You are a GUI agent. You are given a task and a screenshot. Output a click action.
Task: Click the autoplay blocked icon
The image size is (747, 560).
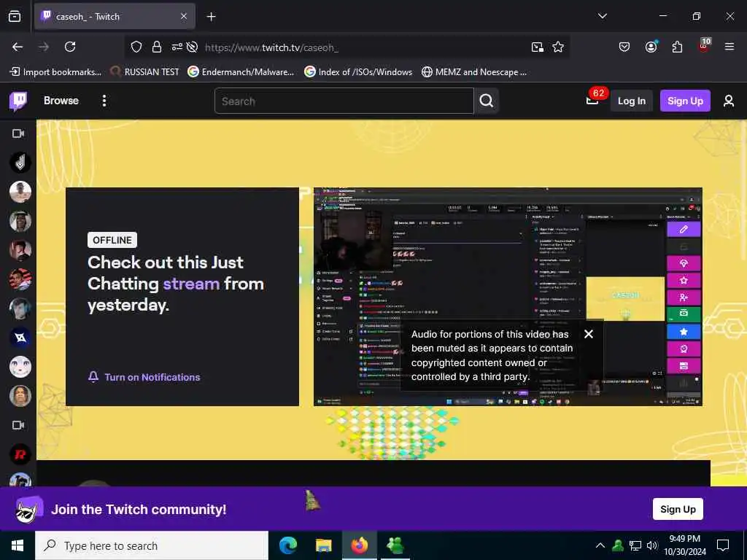tap(192, 47)
